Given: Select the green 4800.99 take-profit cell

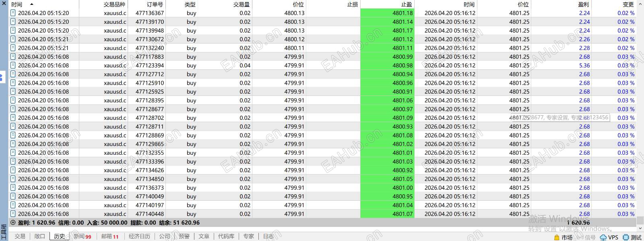Looking at the screenshot, I should coord(387,57).
